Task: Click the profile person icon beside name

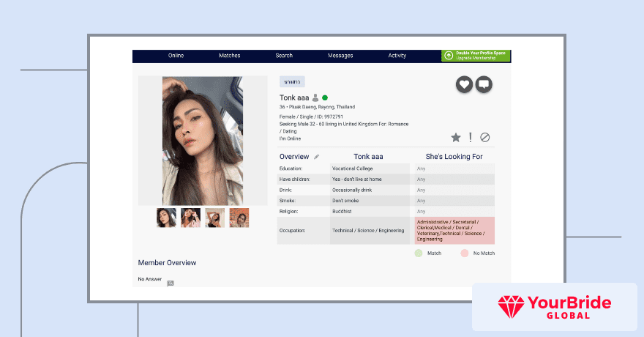Action: [x=315, y=98]
